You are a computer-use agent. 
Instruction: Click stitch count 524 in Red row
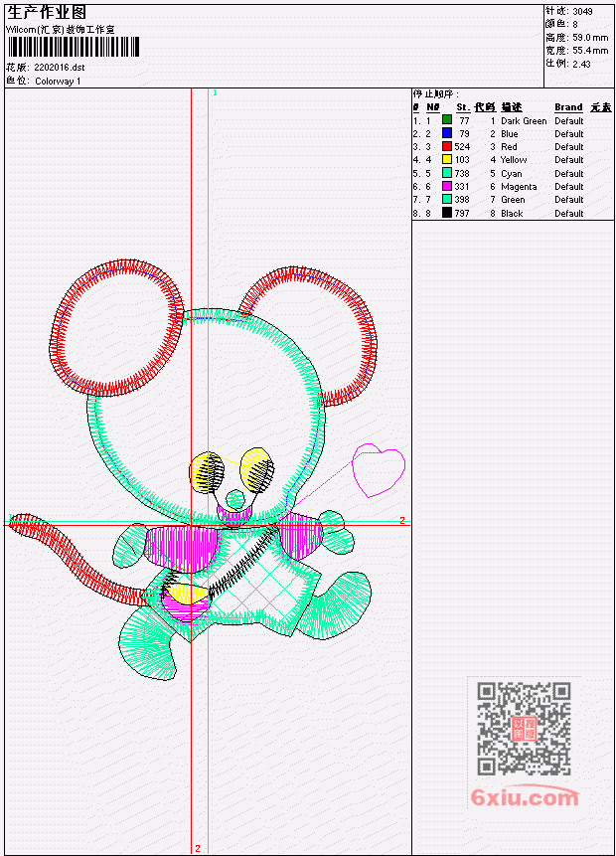tap(462, 147)
